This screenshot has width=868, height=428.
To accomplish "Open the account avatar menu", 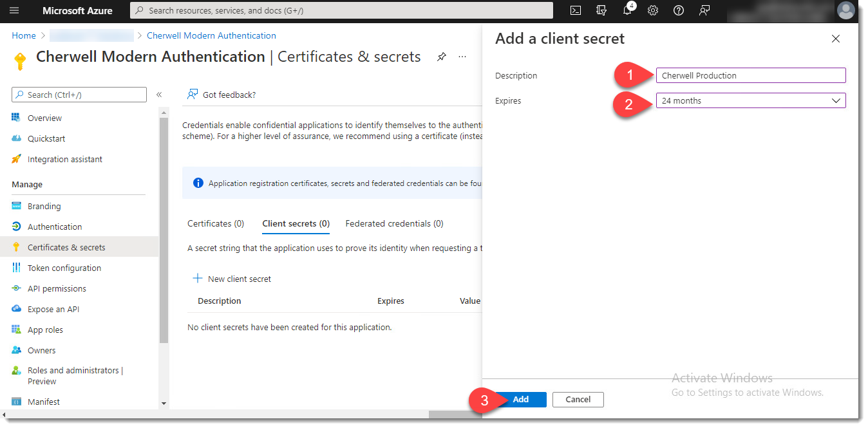I will 845,10.
